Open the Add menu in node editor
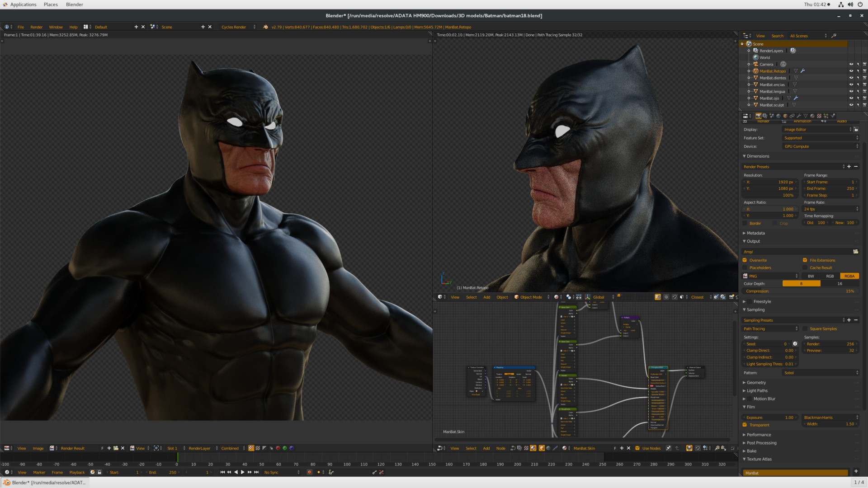868x488 pixels. 486,448
